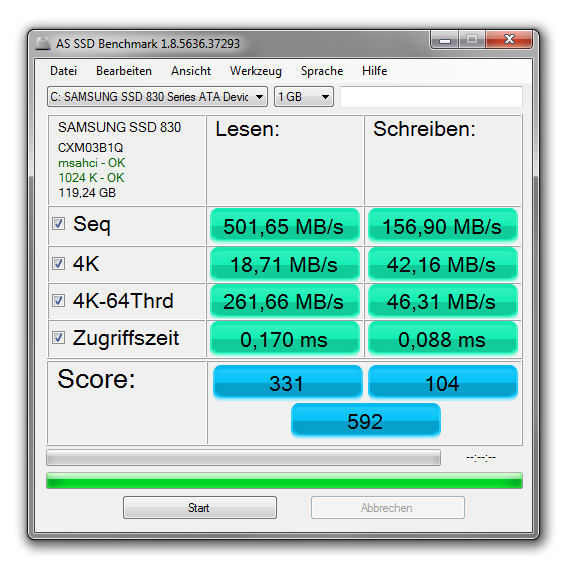The height and width of the screenshot is (573, 566).
Task: Click the 4K-64Thrd write result 46,31 MB/s
Action: click(x=442, y=301)
